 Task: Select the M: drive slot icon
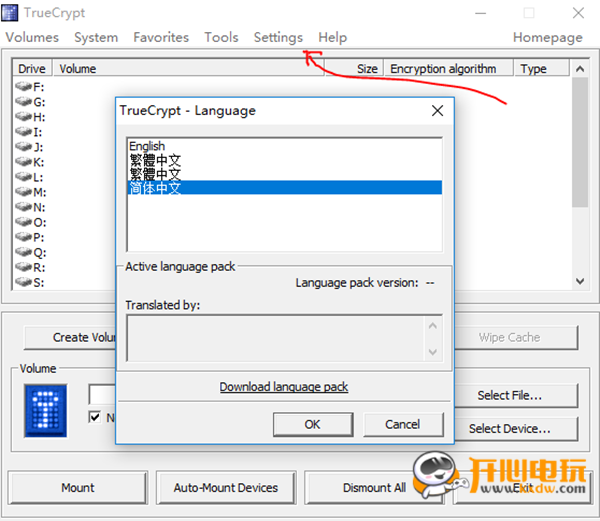(x=24, y=192)
